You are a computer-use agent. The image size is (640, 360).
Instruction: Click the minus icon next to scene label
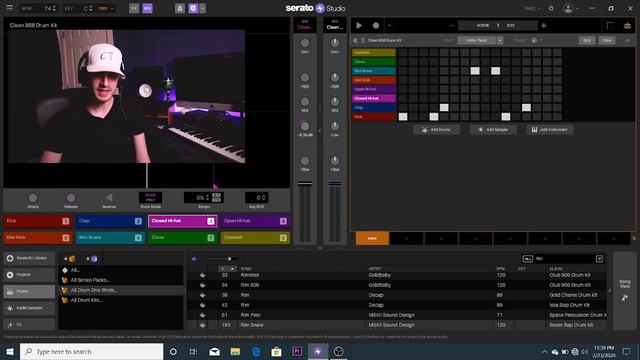[x=452, y=25]
